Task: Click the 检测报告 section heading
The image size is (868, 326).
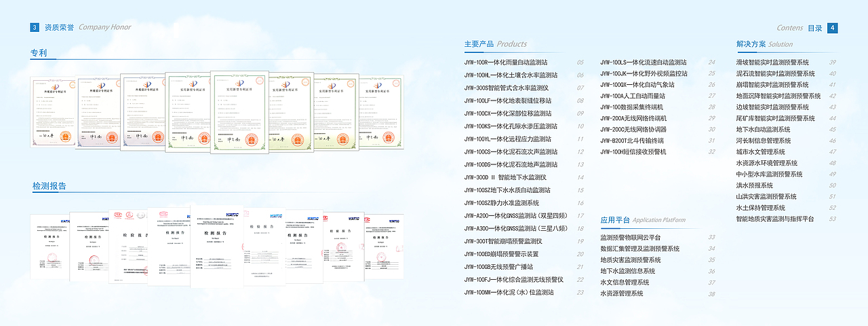Action: click(49, 186)
